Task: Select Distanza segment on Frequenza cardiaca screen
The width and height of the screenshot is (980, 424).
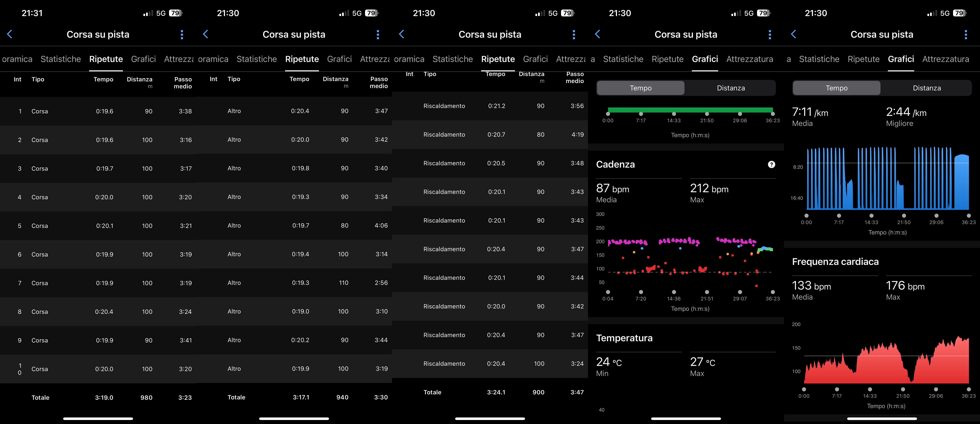Action: point(927,88)
